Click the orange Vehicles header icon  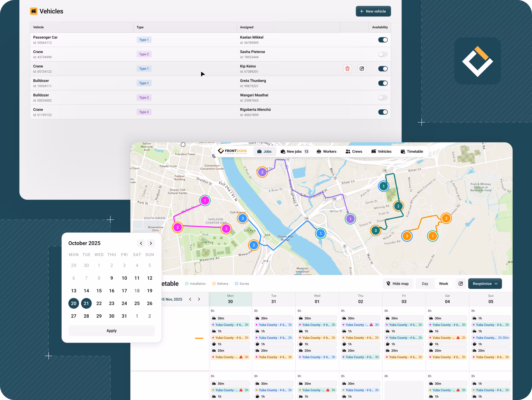click(x=34, y=11)
